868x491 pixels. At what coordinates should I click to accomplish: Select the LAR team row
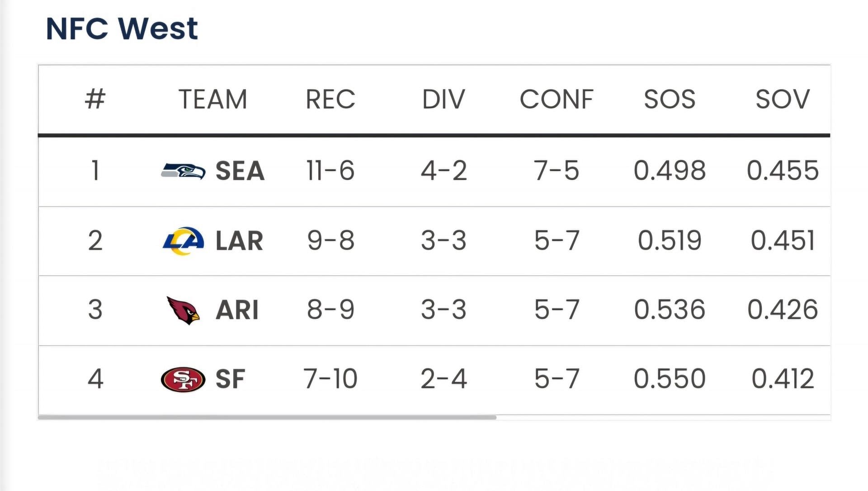pos(434,239)
